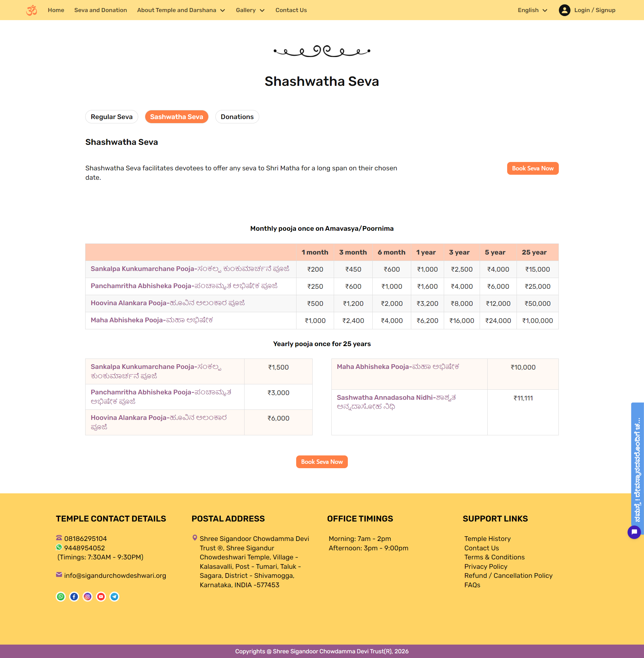Click the ₹200 one-month Sankalpa price
Image resolution: width=644 pixels, height=658 pixels.
pyautogui.click(x=315, y=270)
